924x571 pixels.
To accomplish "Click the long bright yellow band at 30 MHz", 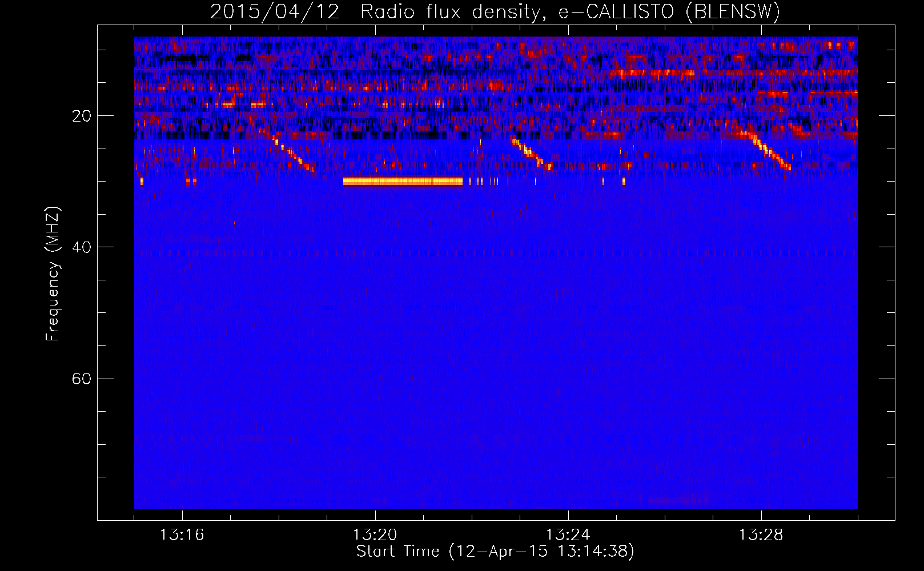I will pos(403,181).
